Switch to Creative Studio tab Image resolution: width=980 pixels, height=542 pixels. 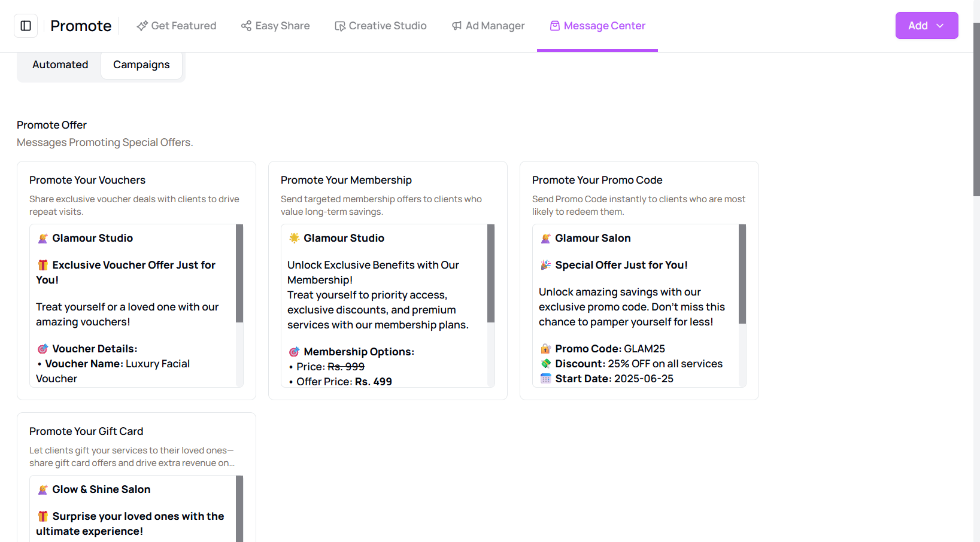(381, 26)
